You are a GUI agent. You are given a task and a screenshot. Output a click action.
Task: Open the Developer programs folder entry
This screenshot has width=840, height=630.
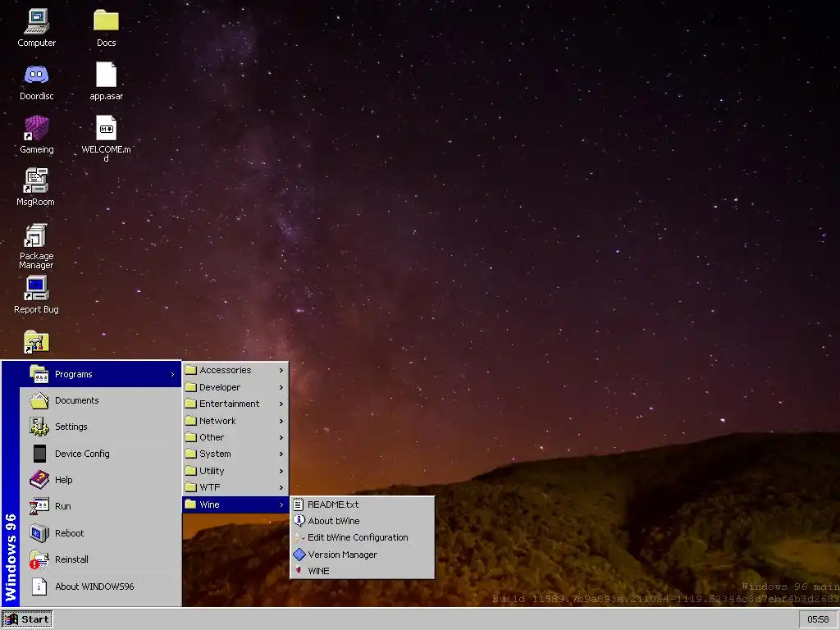click(x=235, y=387)
